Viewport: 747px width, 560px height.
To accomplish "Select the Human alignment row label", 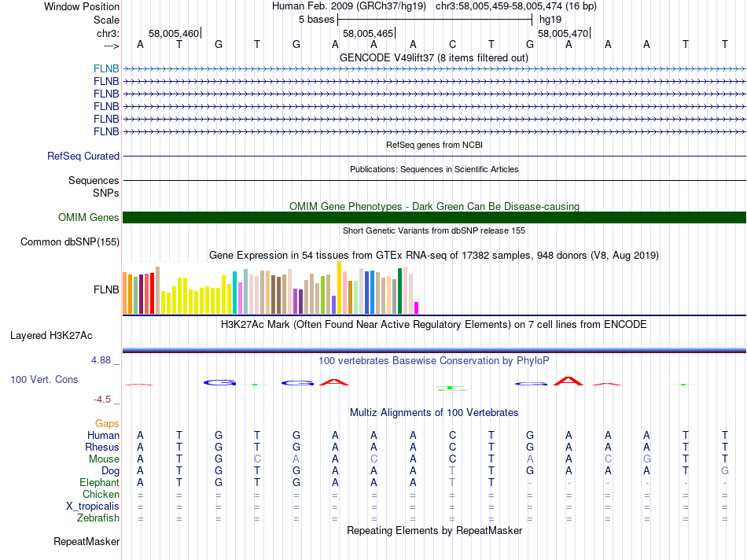I will [x=103, y=435].
